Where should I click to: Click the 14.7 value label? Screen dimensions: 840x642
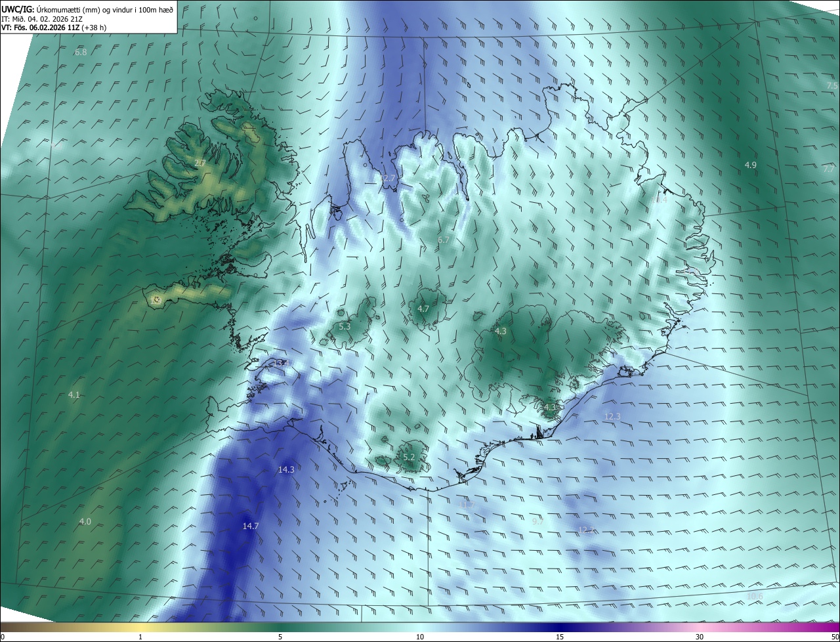point(251,526)
